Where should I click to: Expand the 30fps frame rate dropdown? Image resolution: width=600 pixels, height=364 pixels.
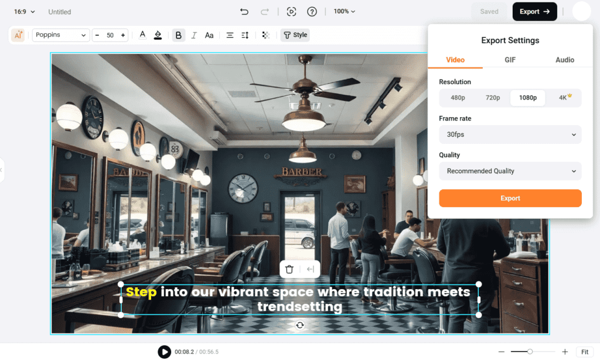[x=510, y=135]
